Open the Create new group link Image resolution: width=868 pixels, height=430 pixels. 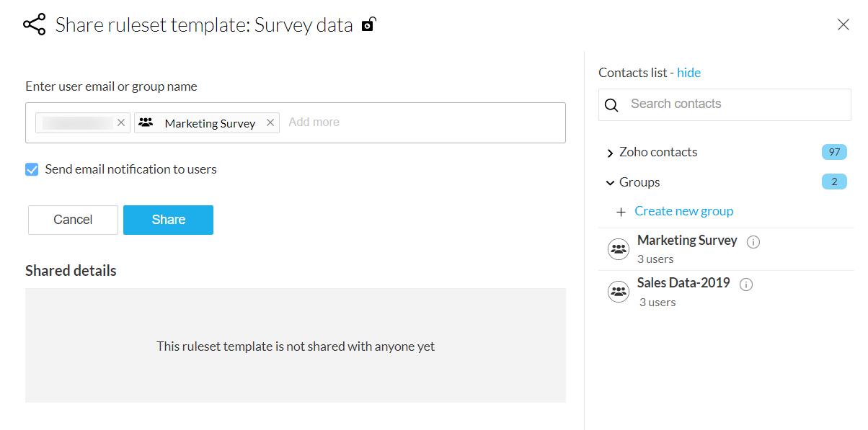(683, 211)
